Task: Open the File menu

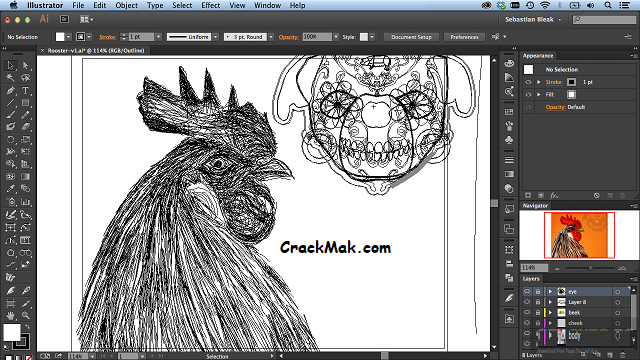Action: point(78,5)
